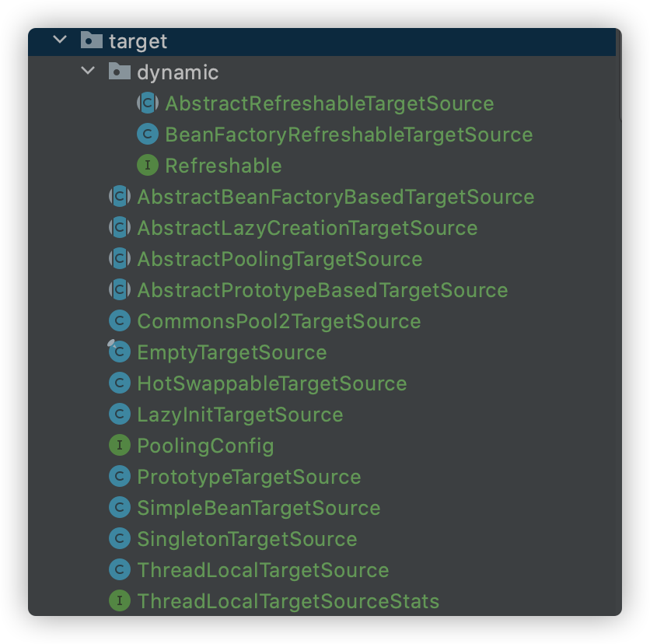Click the PoolingConfig interface icon

point(119,446)
